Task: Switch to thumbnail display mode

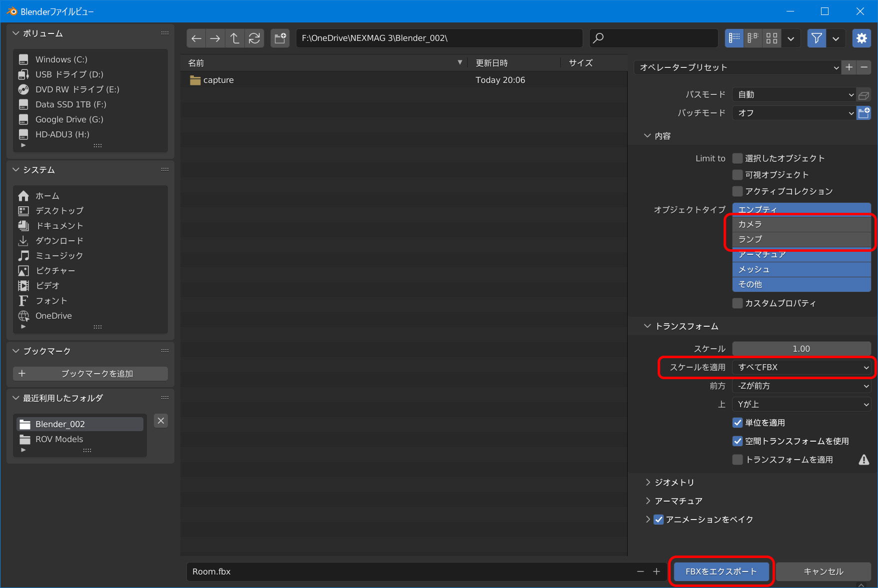Action: [772, 38]
